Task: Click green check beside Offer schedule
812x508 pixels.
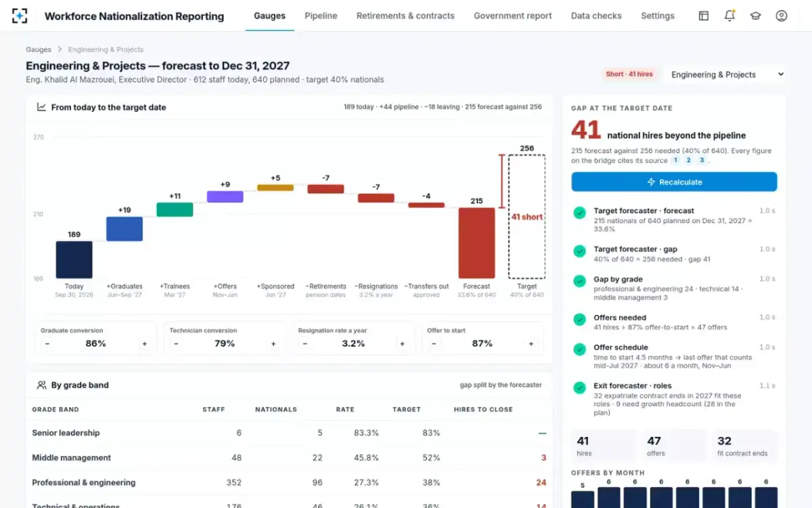Action: (580, 350)
